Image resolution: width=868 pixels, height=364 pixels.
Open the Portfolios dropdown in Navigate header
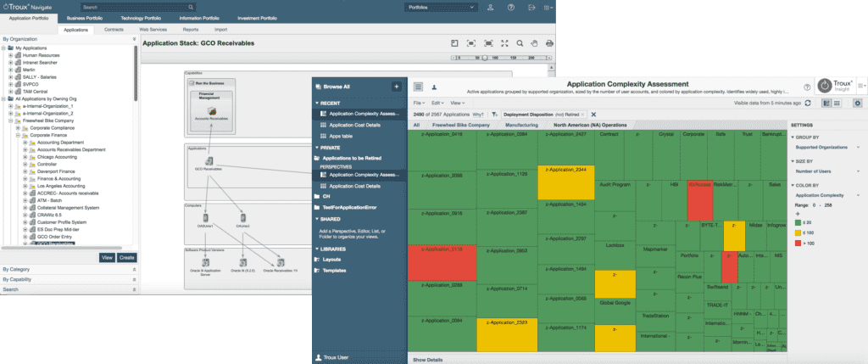(x=440, y=7)
